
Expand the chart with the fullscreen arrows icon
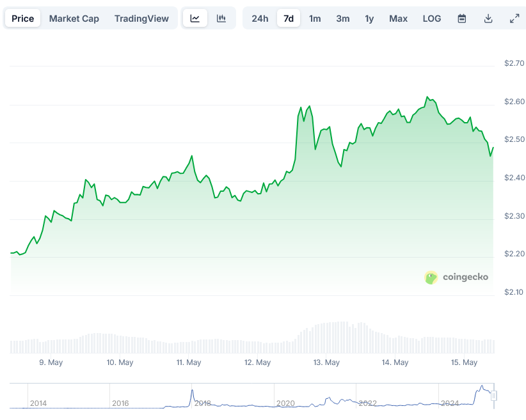(x=514, y=18)
